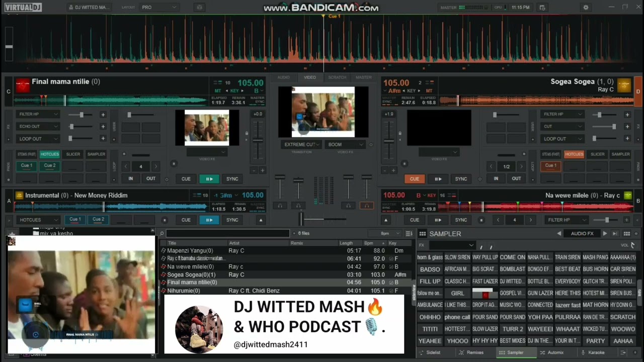Click sampler previous bank arrow
The image size is (644, 362).
tap(559, 233)
